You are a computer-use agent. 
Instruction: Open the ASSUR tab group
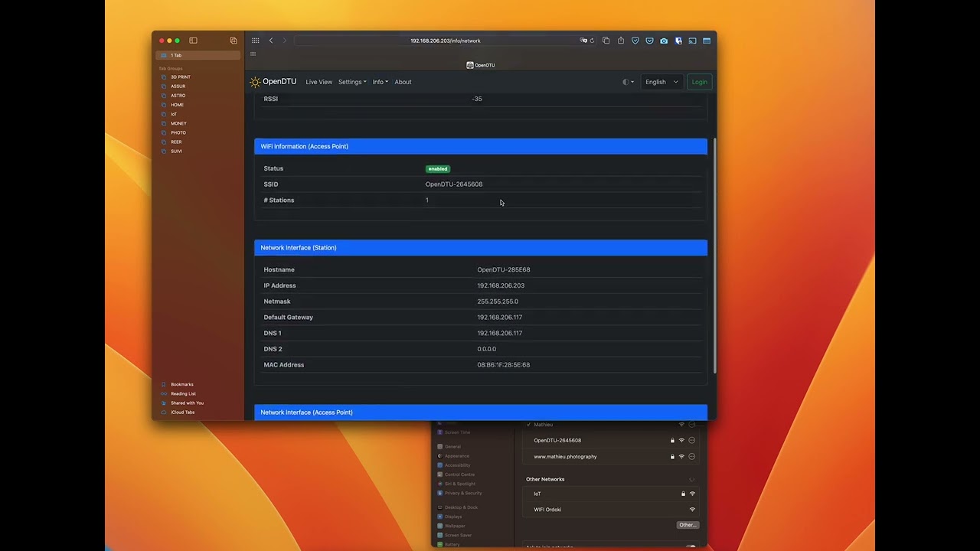(178, 86)
